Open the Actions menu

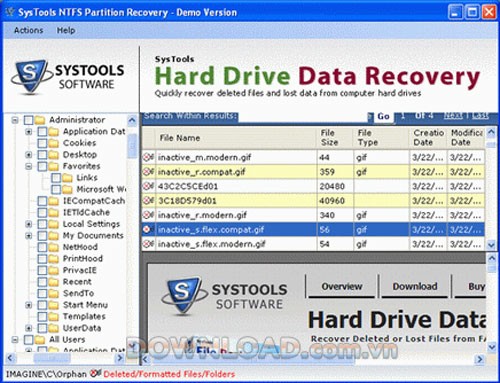pyautogui.click(x=28, y=30)
